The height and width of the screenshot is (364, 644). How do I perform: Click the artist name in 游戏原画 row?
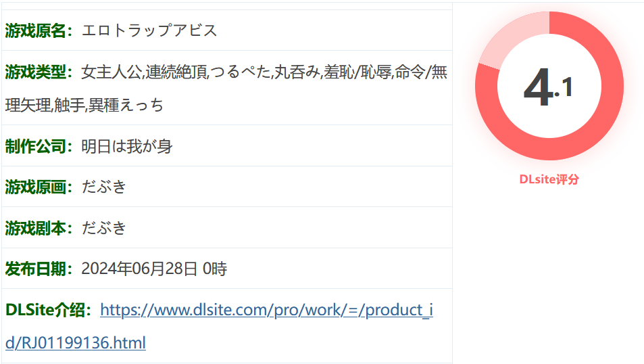tap(103, 187)
